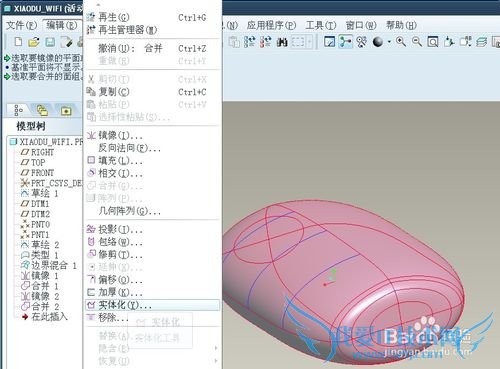Select 镜像 2 feature in tree
Viewport: 500px width, 369px height.
coord(40,296)
